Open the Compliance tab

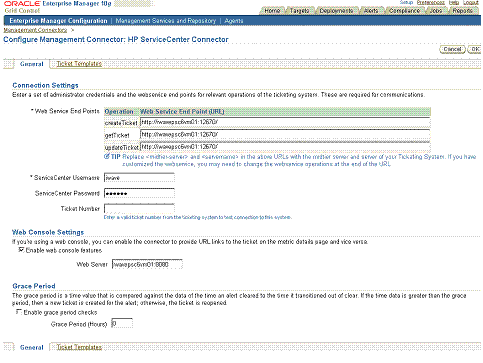[x=404, y=11]
